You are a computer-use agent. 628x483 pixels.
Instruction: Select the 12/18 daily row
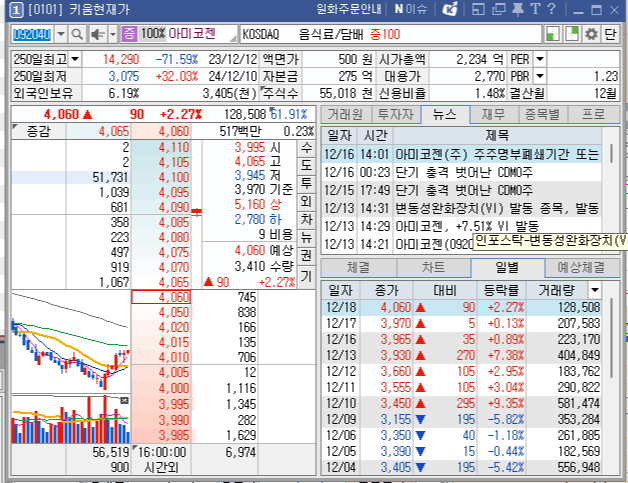(x=461, y=307)
